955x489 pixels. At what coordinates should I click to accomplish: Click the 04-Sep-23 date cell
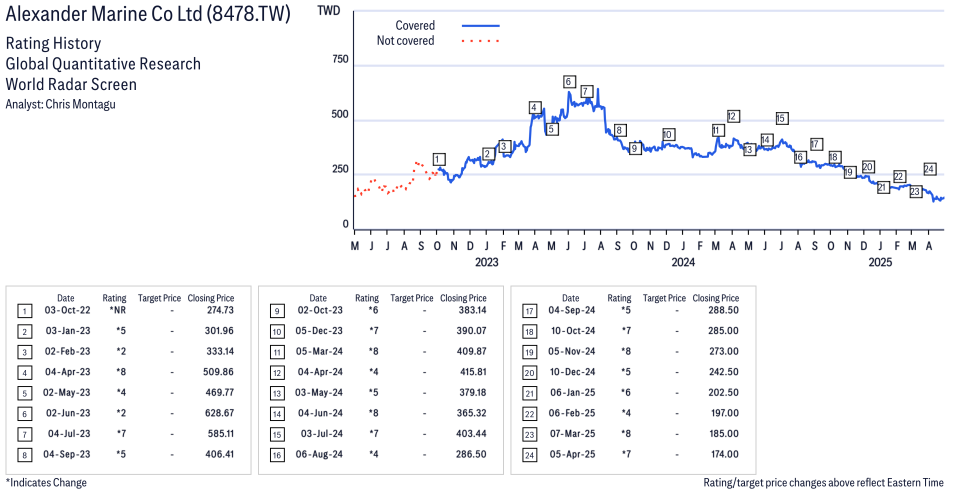click(66, 455)
